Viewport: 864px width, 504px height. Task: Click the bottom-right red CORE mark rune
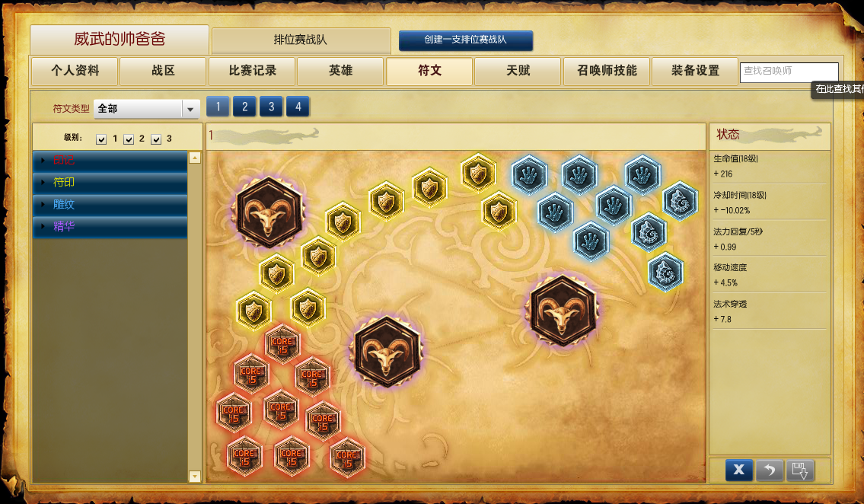coord(346,458)
